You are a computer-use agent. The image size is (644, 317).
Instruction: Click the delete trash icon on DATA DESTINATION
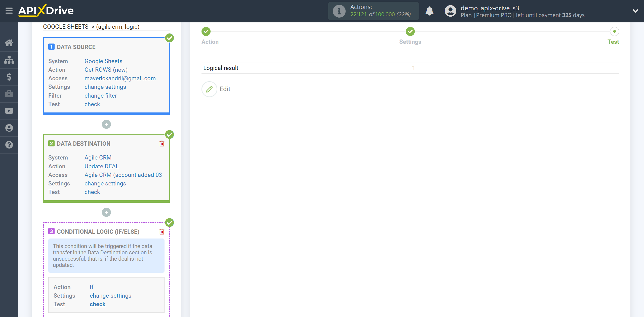(162, 143)
